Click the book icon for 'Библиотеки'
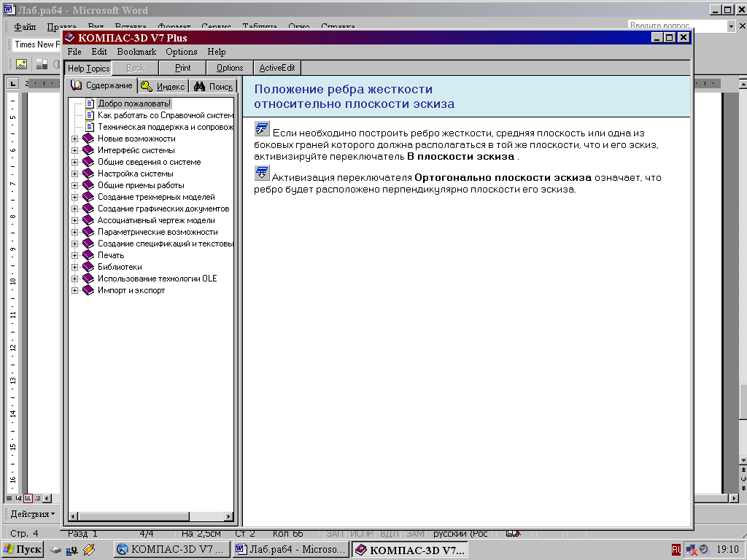The width and height of the screenshot is (747, 560). tap(88, 267)
